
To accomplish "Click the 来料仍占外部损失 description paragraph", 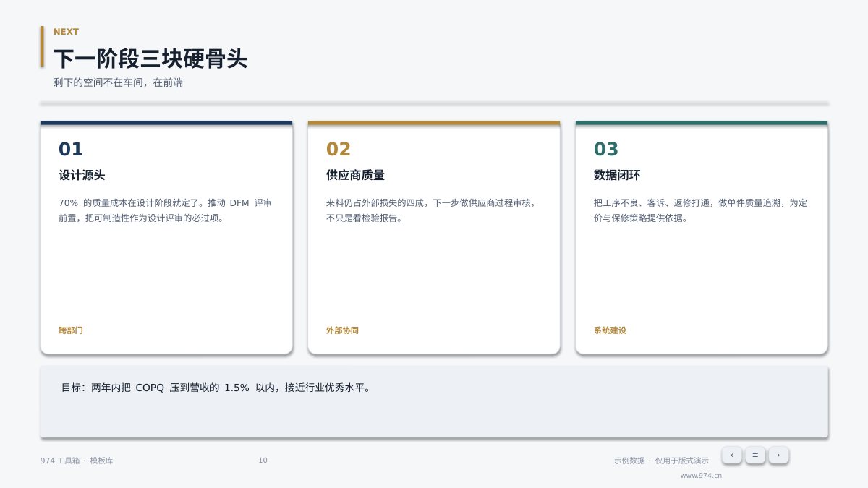I will (x=433, y=210).
